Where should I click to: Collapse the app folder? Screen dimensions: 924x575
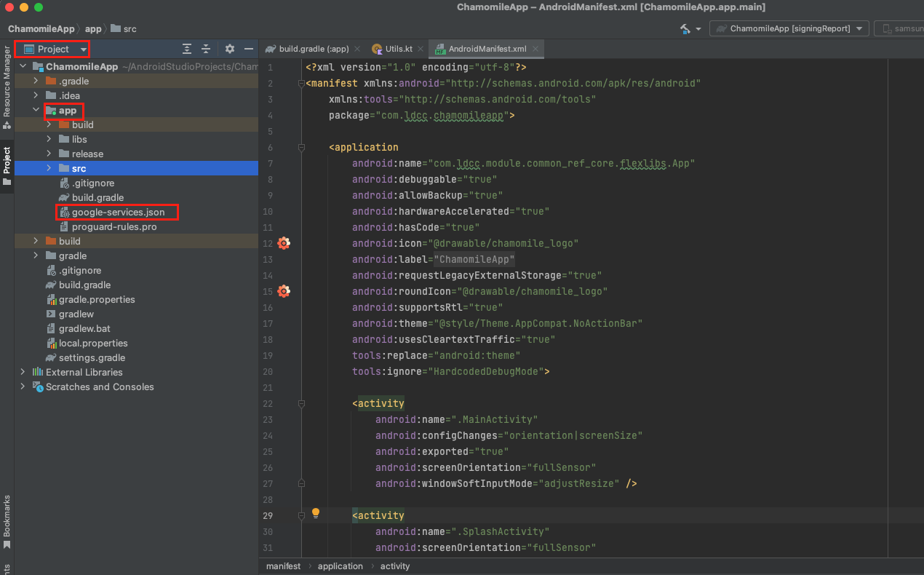(36, 111)
